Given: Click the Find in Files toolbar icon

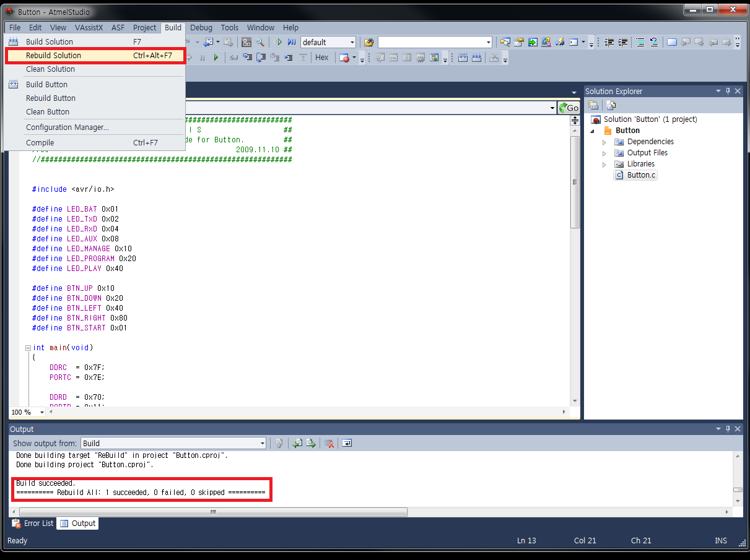Looking at the screenshot, I should tap(369, 42).
